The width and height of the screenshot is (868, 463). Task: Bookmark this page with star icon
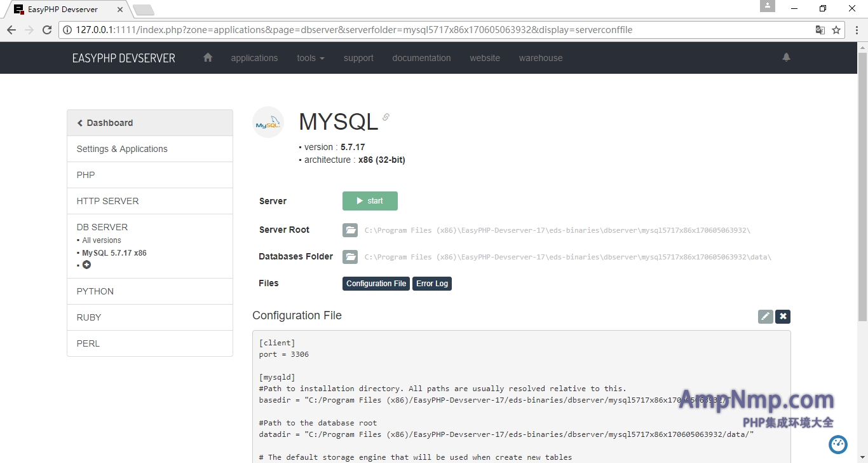coord(836,30)
